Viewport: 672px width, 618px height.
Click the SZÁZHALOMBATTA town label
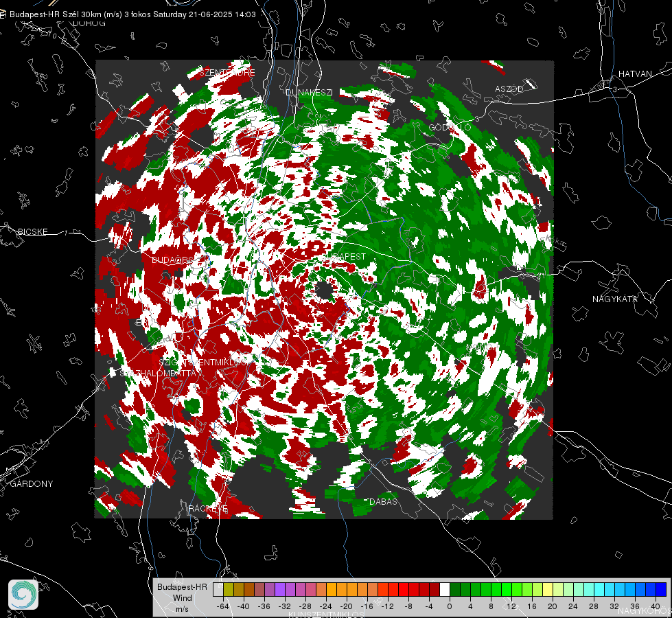click(158, 373)
